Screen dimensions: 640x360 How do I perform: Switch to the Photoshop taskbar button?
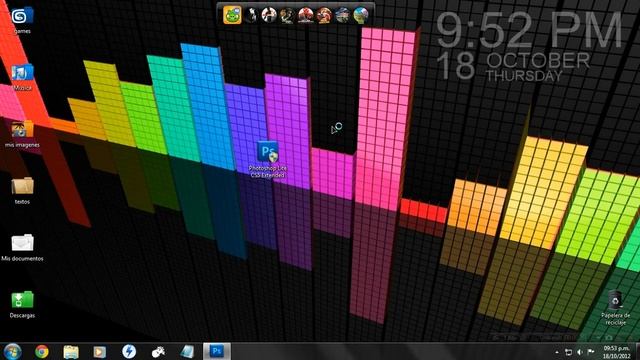point(217,351)
